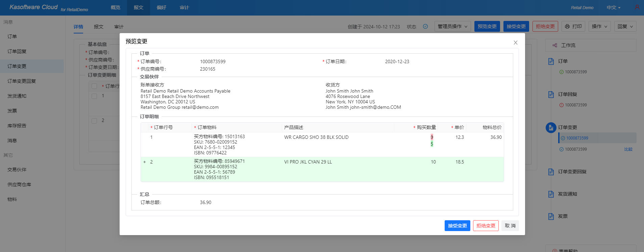Close the 预览变更 dialog with X
The width and height of the screenshot is (644, 252).
(515, 43)
